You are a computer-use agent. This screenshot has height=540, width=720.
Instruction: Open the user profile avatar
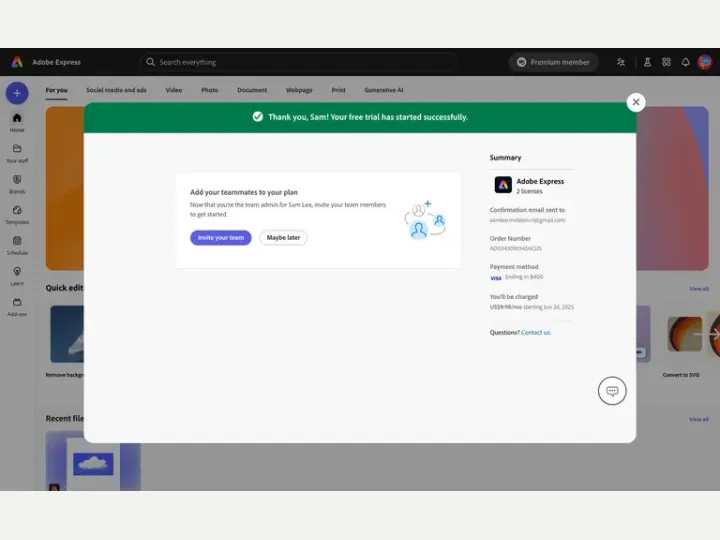pyautogui.click(x=705, y=62)
